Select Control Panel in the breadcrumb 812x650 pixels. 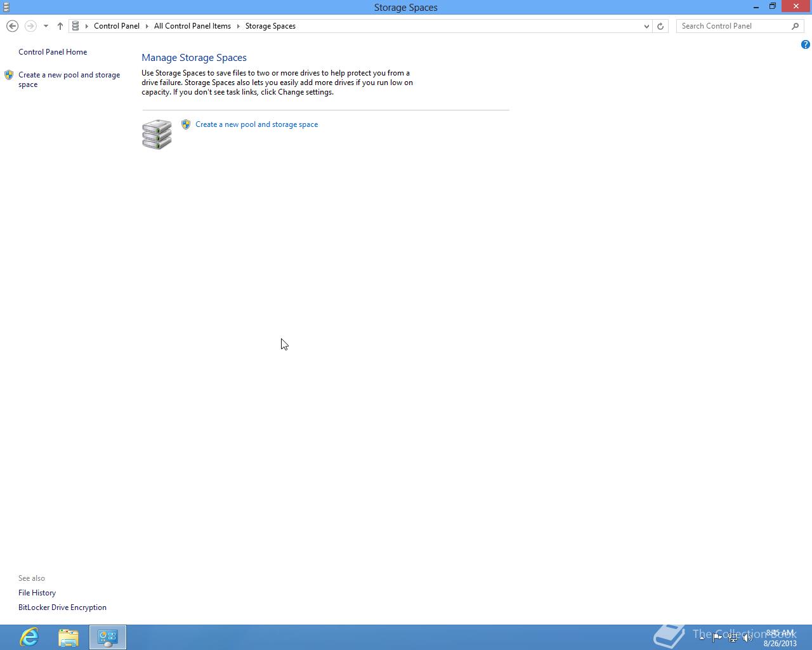tap(117, 26)
